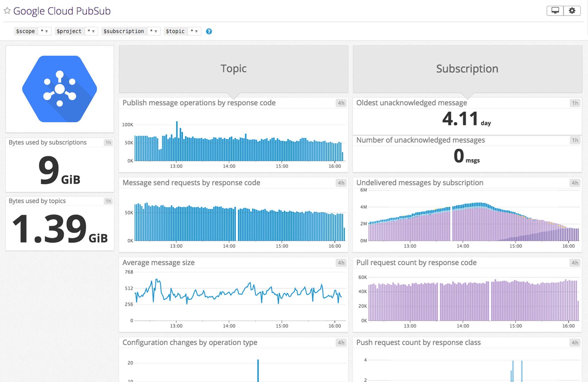Click Number of unacknowledged messages title
Viewport: 588px width, 382px height.
tap(421, 140)
